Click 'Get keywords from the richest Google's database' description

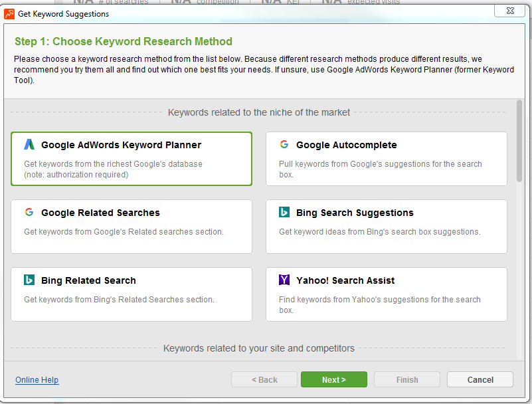[113, 169]
